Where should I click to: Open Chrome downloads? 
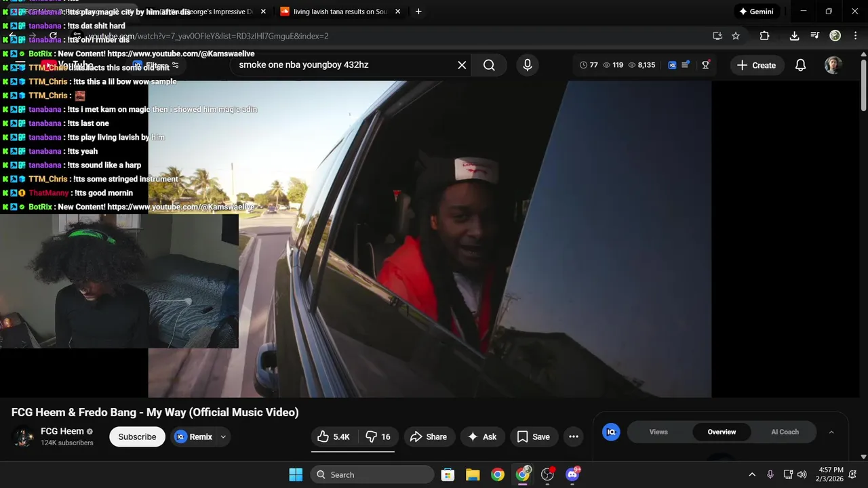(794, 36)
